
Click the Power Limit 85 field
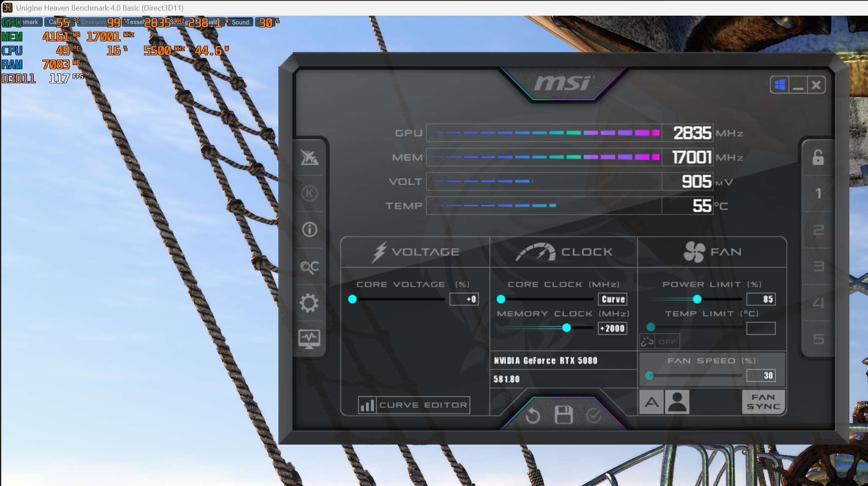tap(761, 299)
